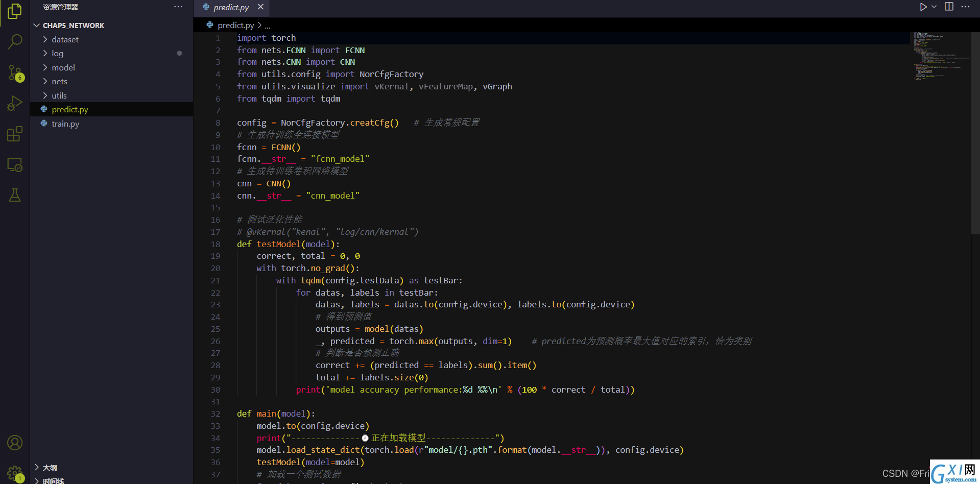Open train.py in the file tree
The width and height of the screenshot is (980, 484).
(x=112, y=124)
